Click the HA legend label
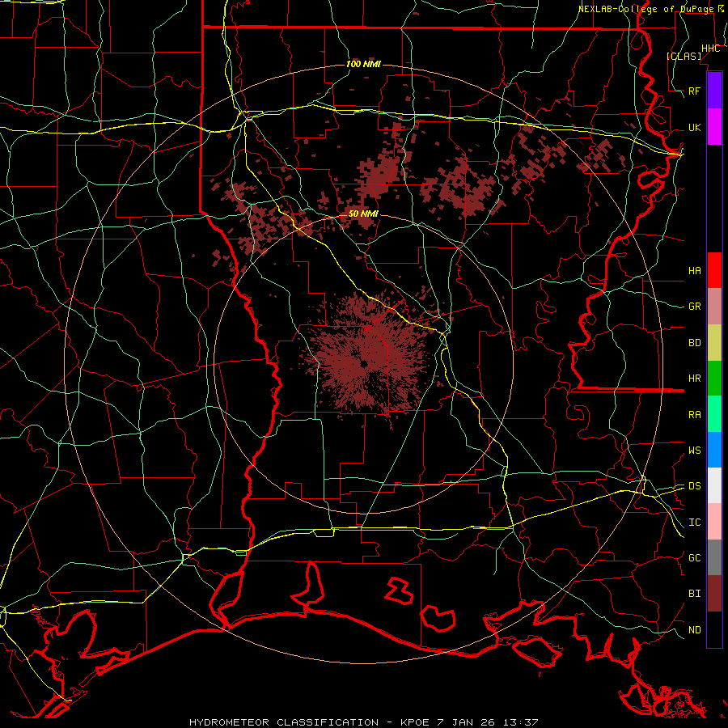The height and width of the screenshot is (728, 728). point(695,270)
